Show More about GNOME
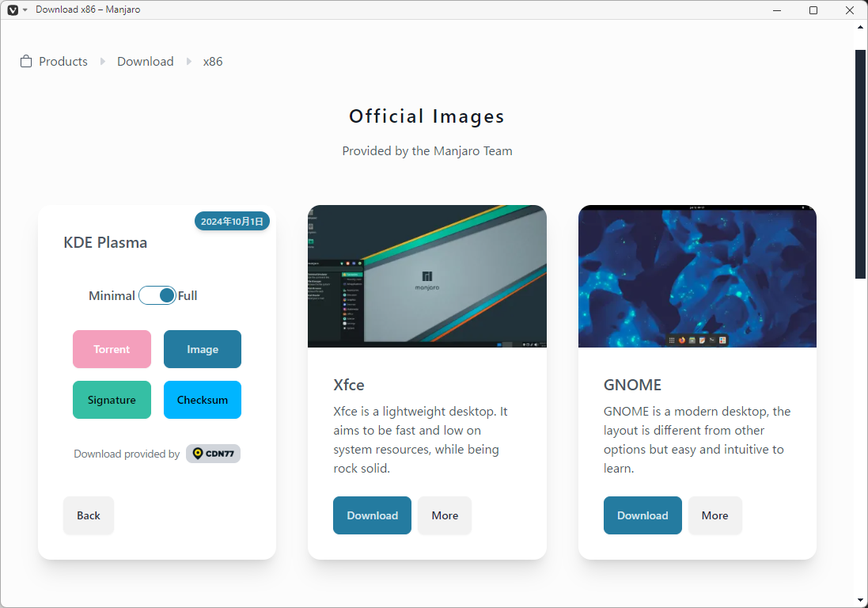 click(714, 515)
